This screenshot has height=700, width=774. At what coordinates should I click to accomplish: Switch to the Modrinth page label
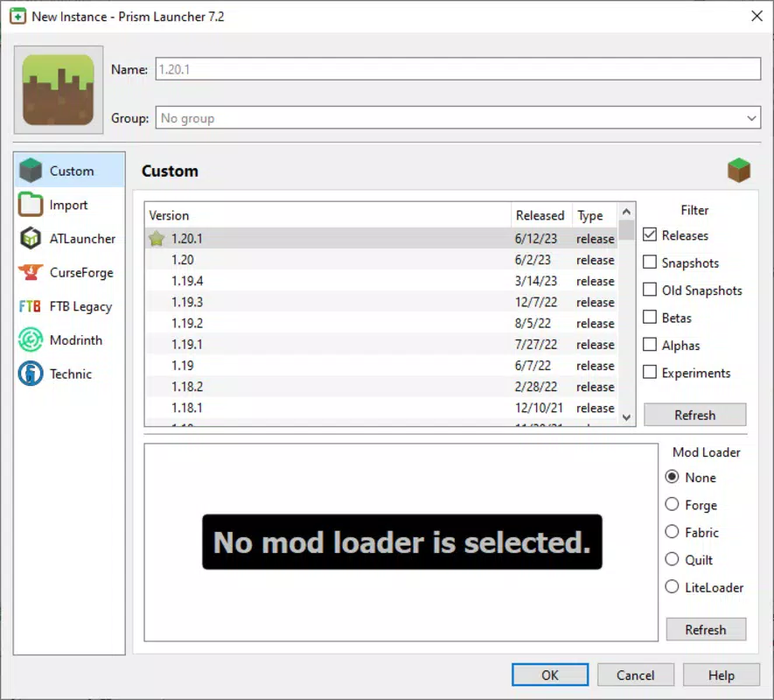click(76, 340)
